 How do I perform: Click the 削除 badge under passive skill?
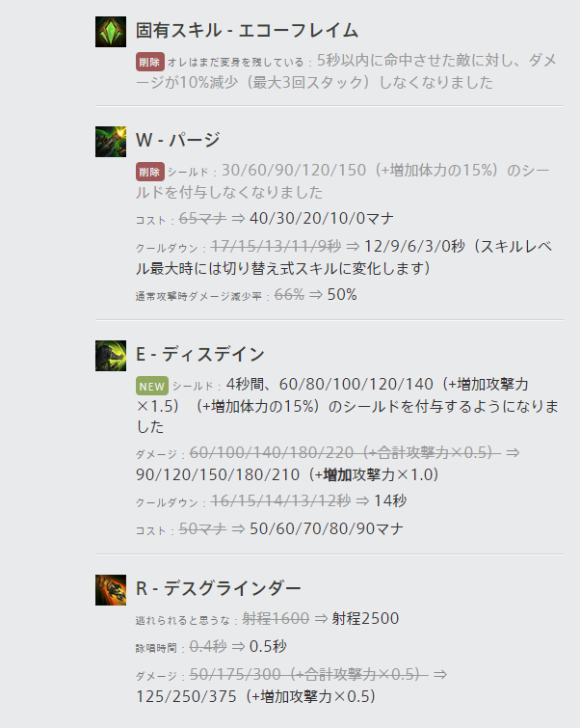tap(150, 62)
